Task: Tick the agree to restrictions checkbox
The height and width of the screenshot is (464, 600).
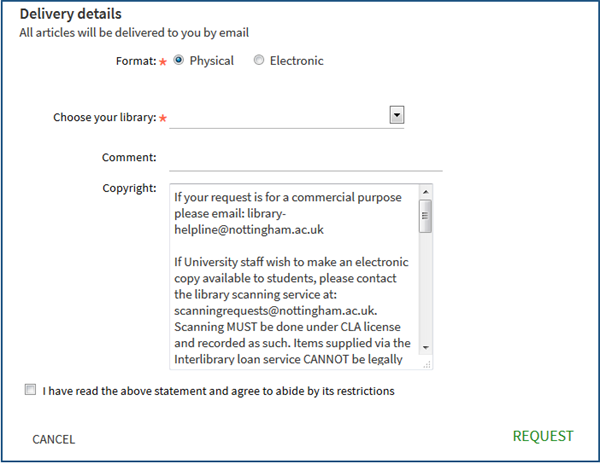Action: point(30,390)
